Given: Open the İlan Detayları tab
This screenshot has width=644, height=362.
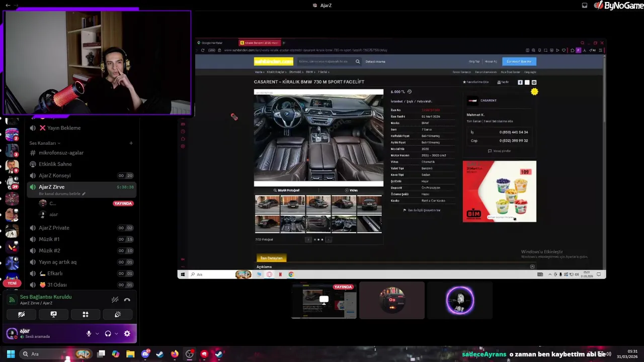Looking at the screenshot, I should 271,258.
